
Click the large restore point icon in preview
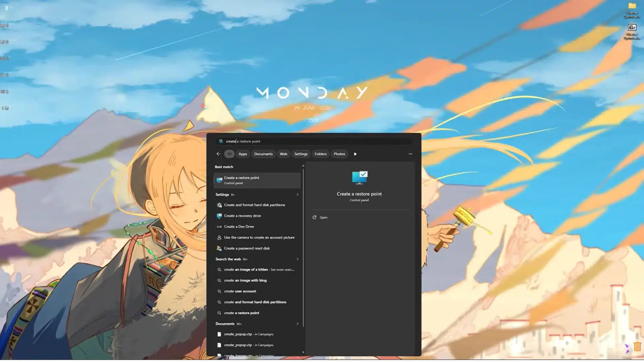360,178
